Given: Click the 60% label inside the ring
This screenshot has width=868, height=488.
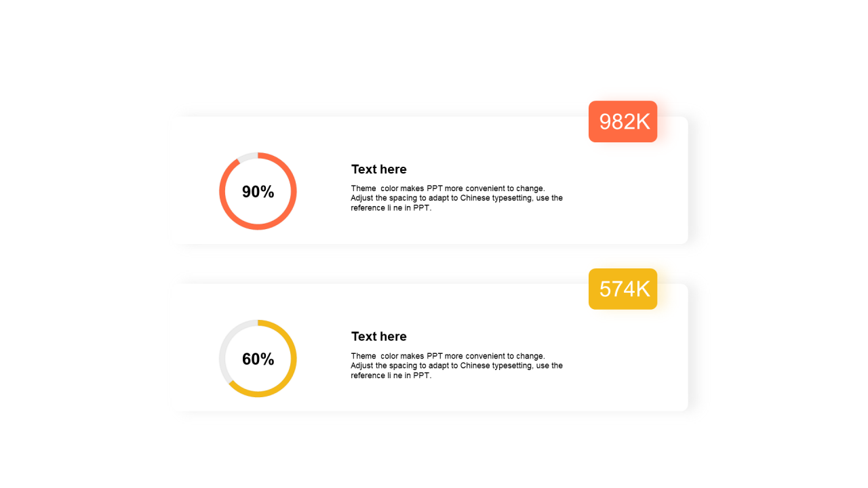Looking at the screenshot, I should pyautogui.click(x=258, y=359).
